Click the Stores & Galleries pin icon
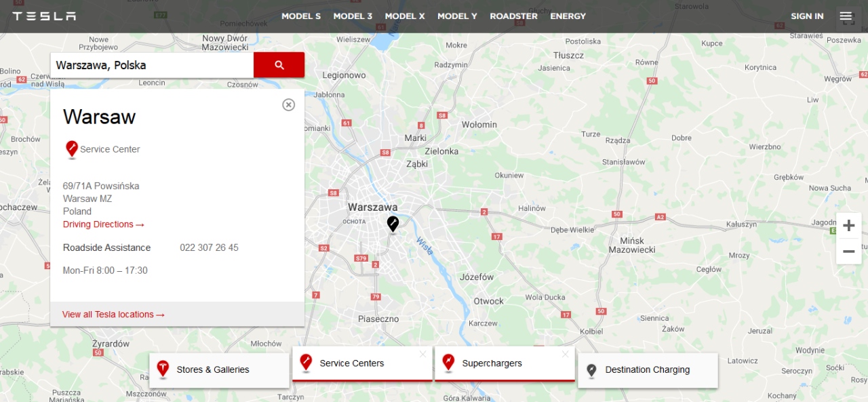868x402 pixels. [163, 369]
